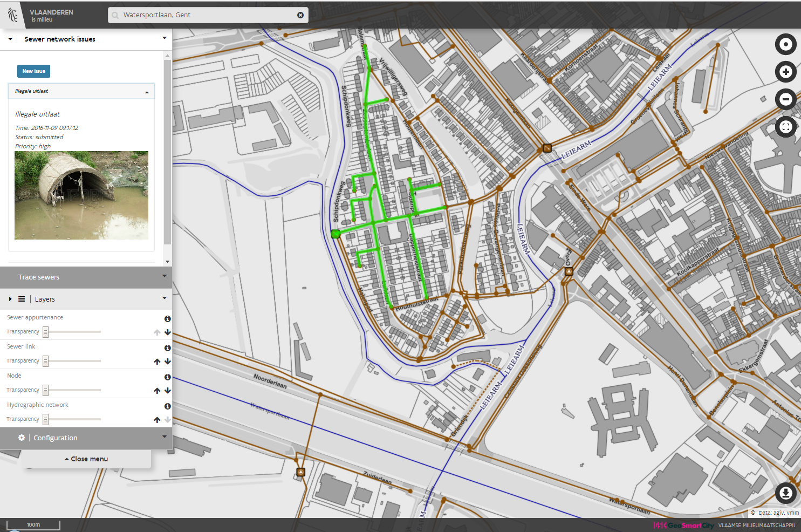The height and width of the screenshot is (532, 801).
Task: Zoom out of the map
Action: coord(786,99)
